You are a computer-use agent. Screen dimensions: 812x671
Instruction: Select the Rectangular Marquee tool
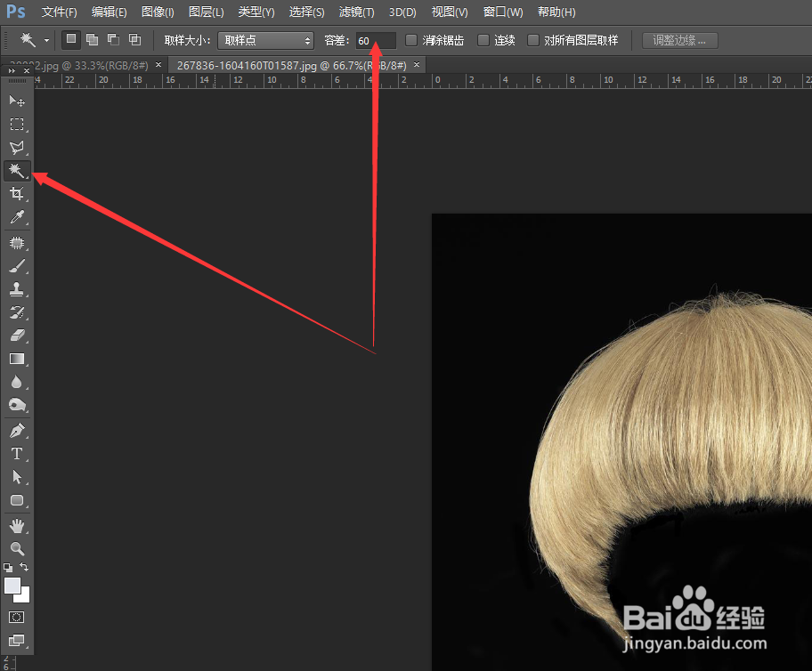[x=17, y=125]
